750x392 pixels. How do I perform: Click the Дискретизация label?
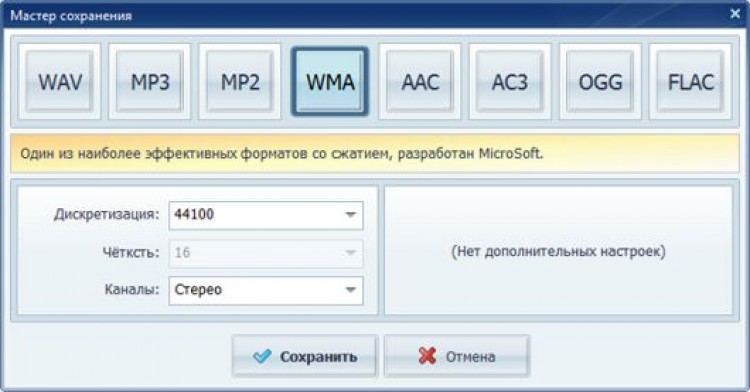106,214
